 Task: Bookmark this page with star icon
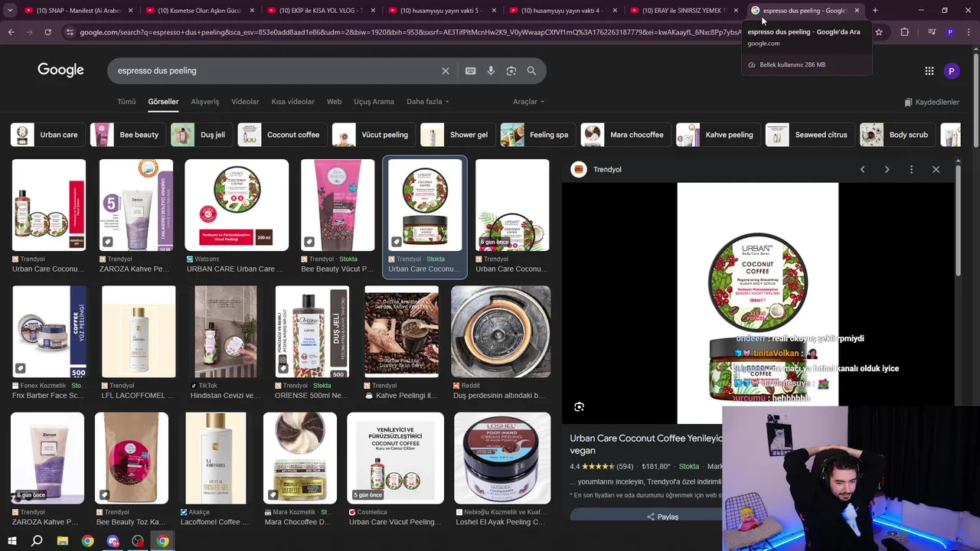879,32
